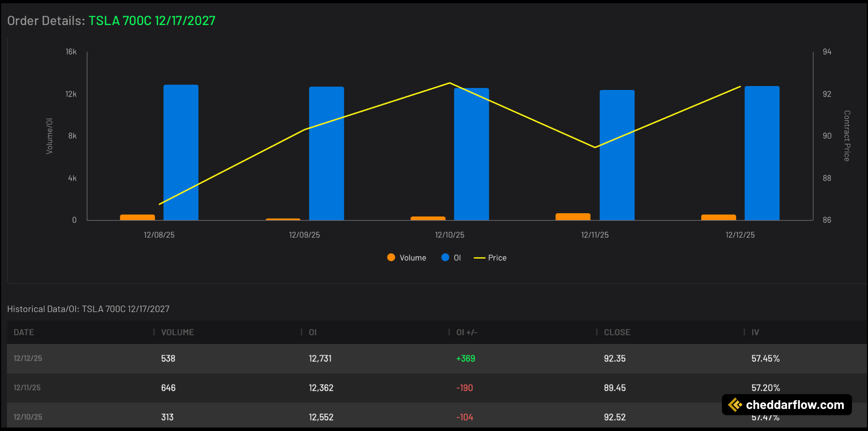Click the 90 tick on the price axis

click(827, 136)
